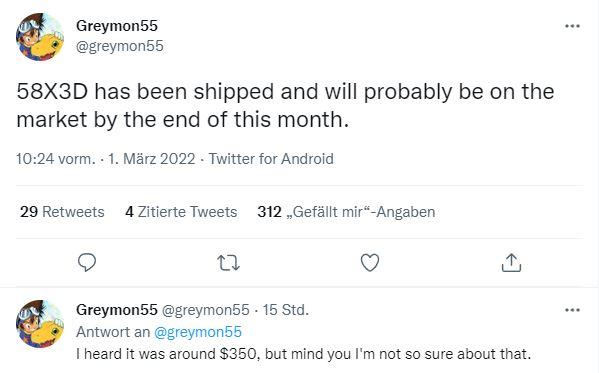The width and height of the screenshot is (599, 373).
Task: Open Greymon55 avatar on reply tweet
Action: pos(40,323)
